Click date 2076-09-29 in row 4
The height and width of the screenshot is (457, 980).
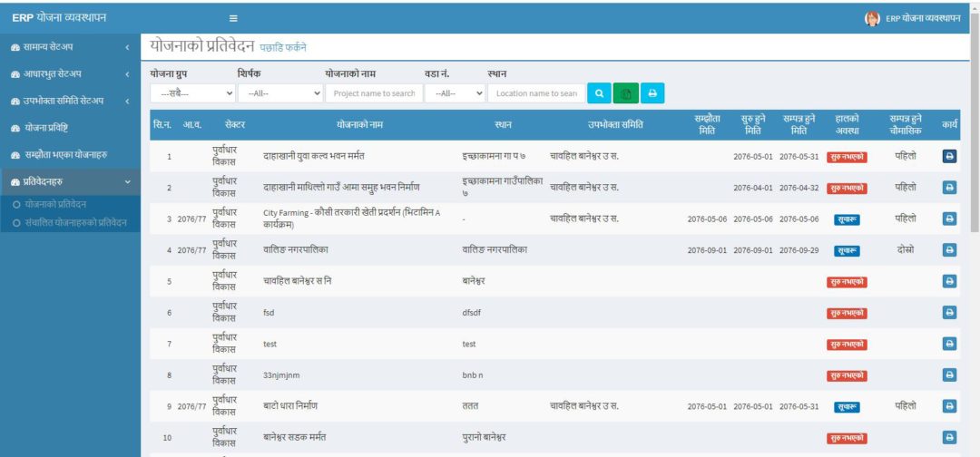click(x=799, y=250)
